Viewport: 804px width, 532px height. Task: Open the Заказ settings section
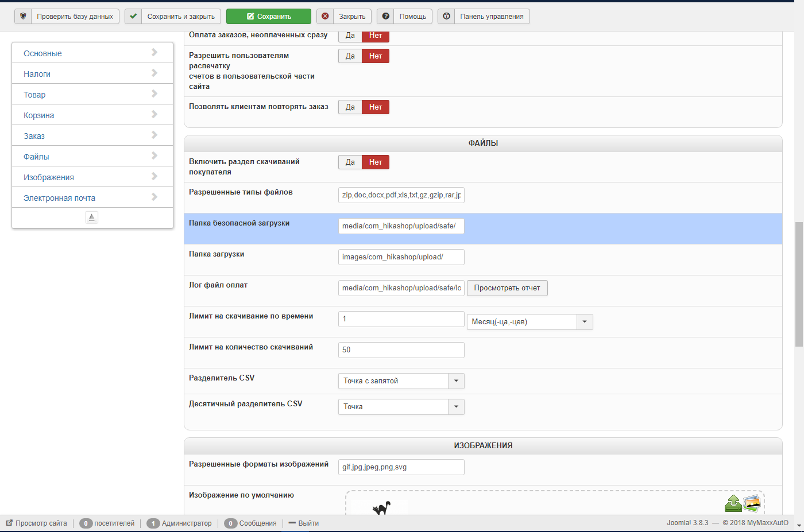pyautogui.click(x=92, y=135)
